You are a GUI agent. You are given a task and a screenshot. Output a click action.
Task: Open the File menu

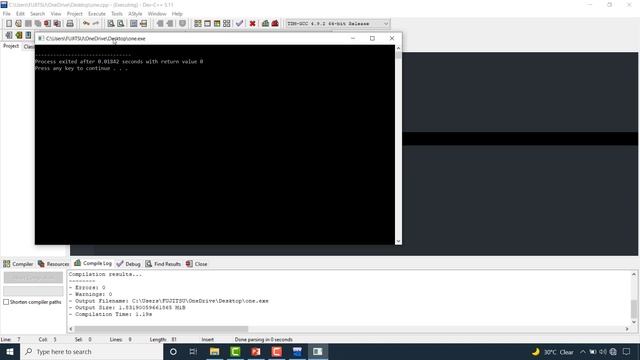7,14
